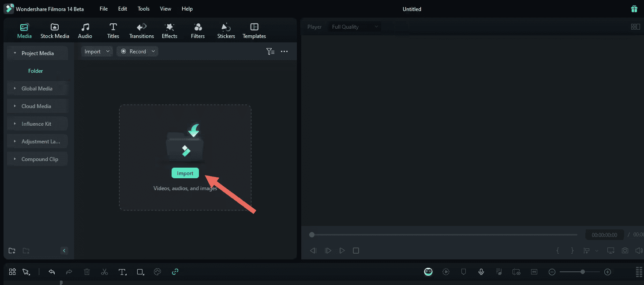Click the filter and sort icon
644x285 pixels.
pyautogui.click(x=270, y=52)
